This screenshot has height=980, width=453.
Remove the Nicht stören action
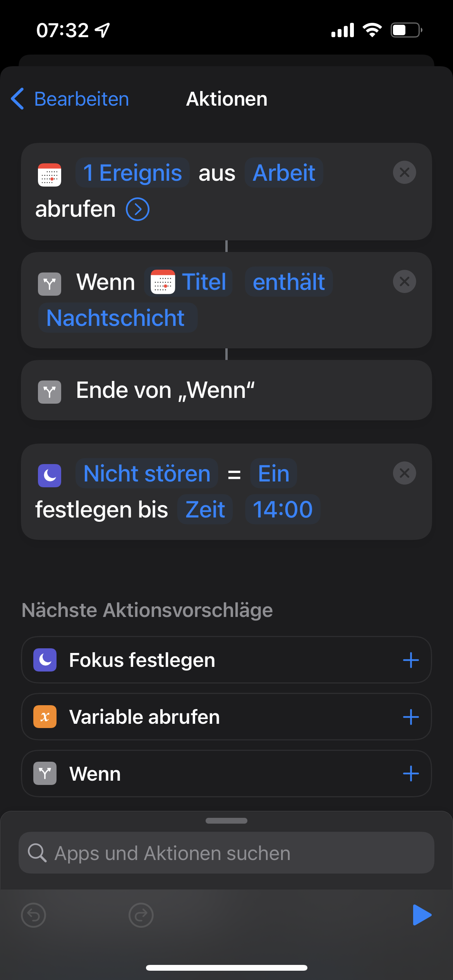click(404, 473)
